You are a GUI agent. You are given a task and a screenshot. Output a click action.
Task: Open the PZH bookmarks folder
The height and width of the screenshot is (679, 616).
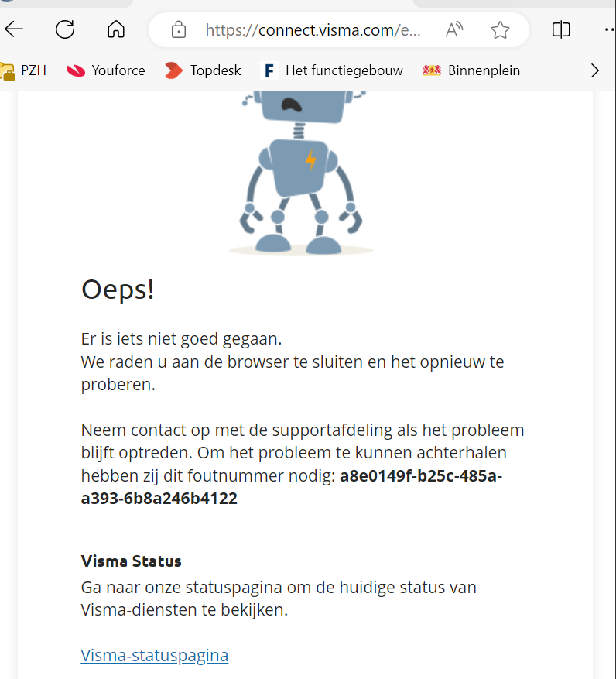tap(24, 70)
